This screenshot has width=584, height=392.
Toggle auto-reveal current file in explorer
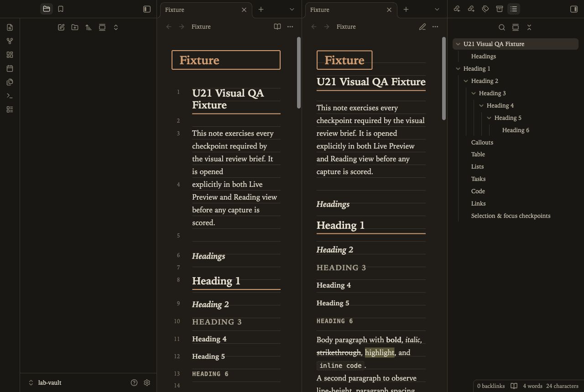pyautogui.click(x=102, y=27)
